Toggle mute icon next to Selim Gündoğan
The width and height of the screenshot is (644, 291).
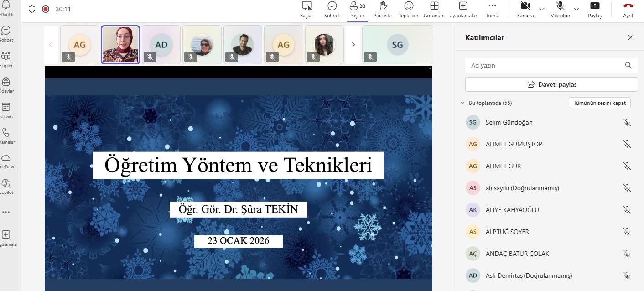[627, 122]
